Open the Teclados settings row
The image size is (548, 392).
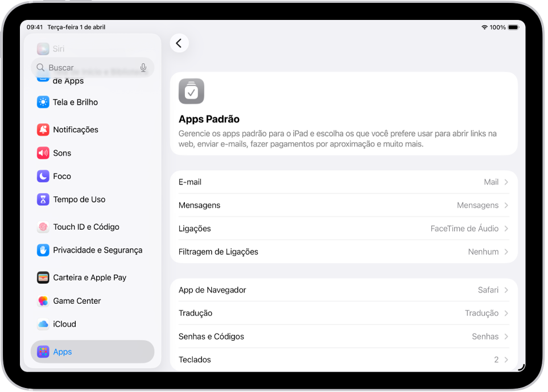341,359
